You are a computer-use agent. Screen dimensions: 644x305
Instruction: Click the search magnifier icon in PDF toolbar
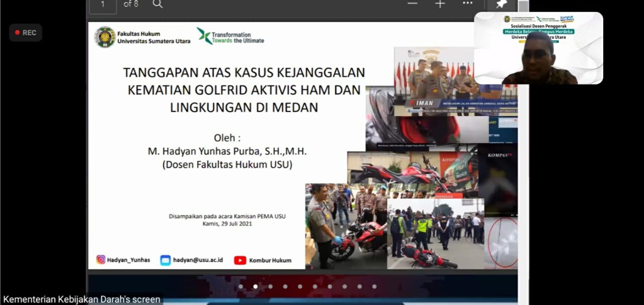point(157,4)
